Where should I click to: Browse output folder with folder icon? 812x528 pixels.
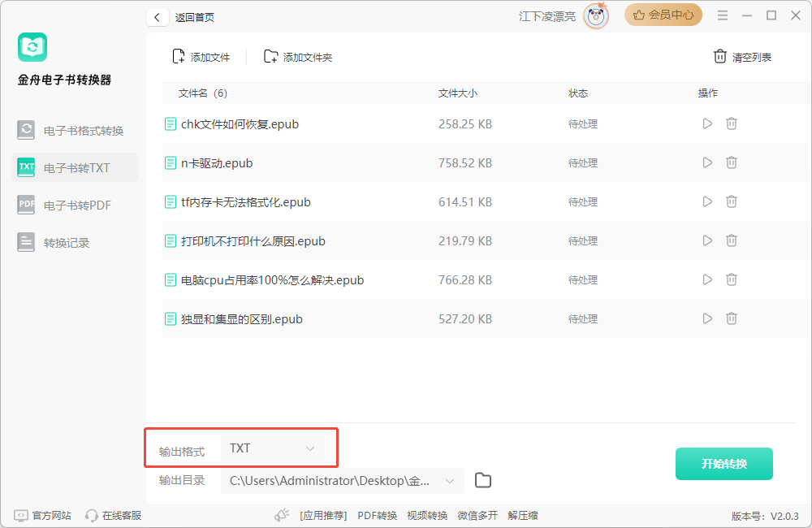pos(482,480)
